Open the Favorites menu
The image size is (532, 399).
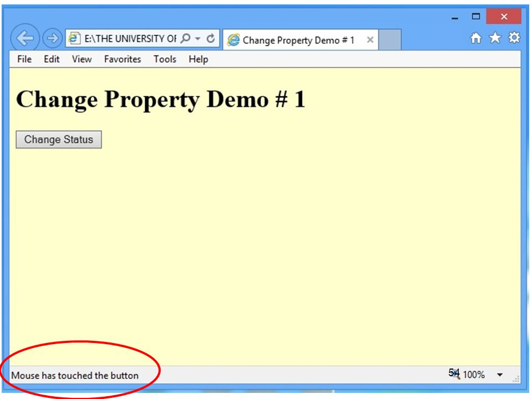122,59
